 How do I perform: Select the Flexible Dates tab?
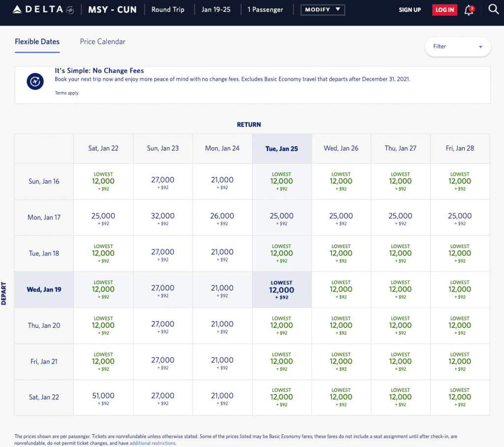click(x=37, y=42)
